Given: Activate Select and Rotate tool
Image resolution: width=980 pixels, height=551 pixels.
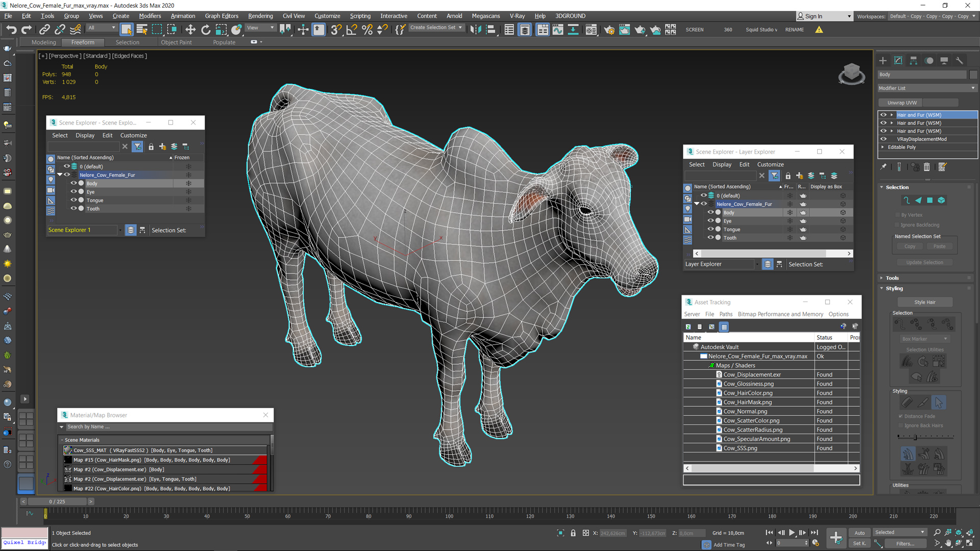Looking at the screenshot, I should click(206, 30).
